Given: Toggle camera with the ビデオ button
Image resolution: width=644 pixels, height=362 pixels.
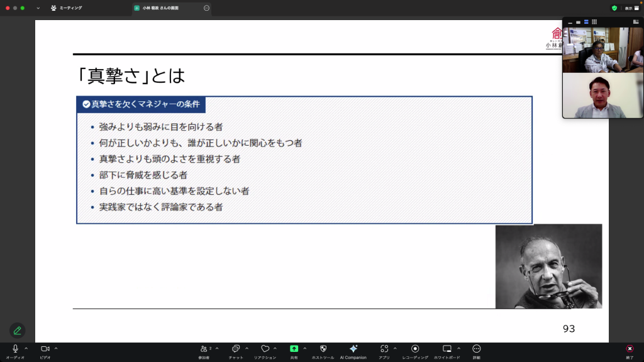Looking at the screenshot, I should (x=45, y=349).
